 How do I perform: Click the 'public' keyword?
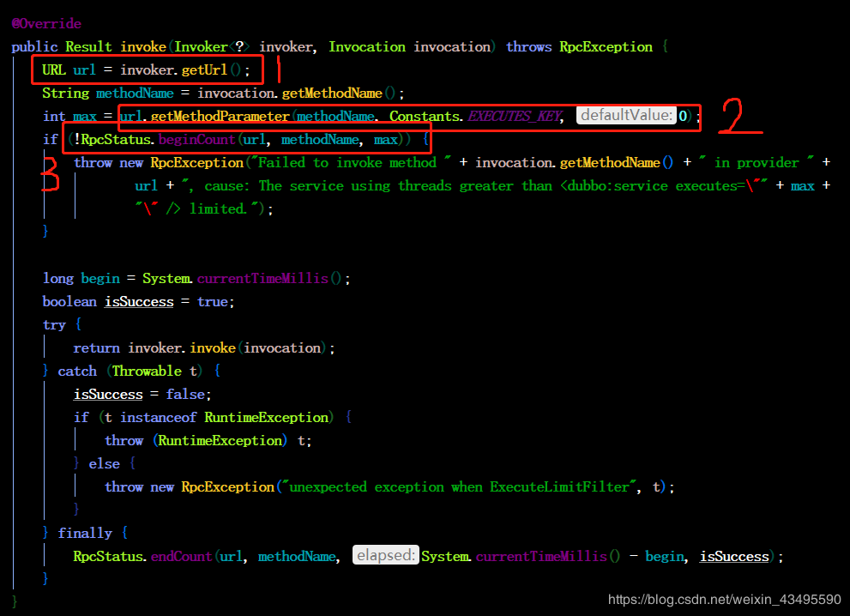34,46
